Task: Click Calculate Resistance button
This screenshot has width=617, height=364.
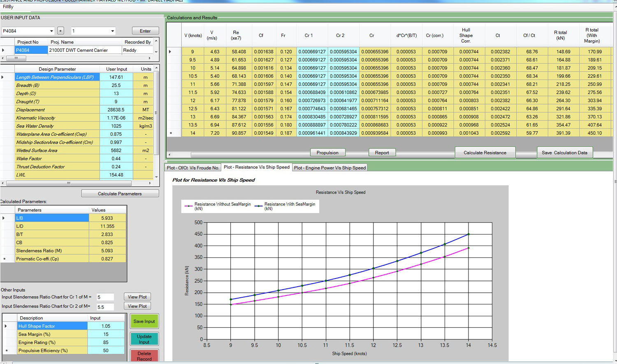Action: point(485,153)
